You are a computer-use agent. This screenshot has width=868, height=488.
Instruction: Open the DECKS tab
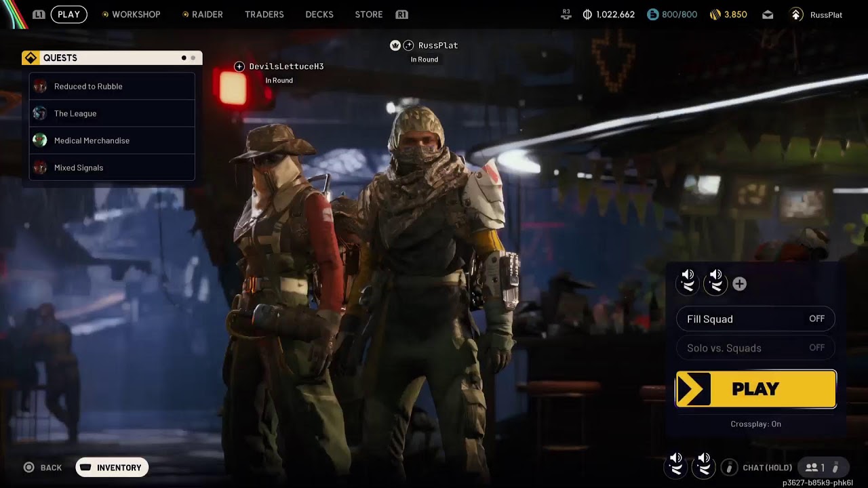pos(319,14)
